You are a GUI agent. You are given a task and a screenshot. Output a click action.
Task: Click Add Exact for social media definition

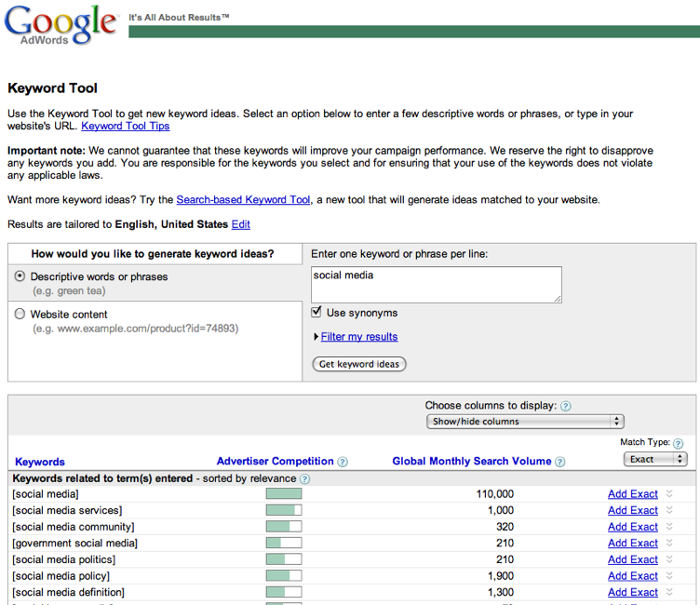[x=633, y=592]
